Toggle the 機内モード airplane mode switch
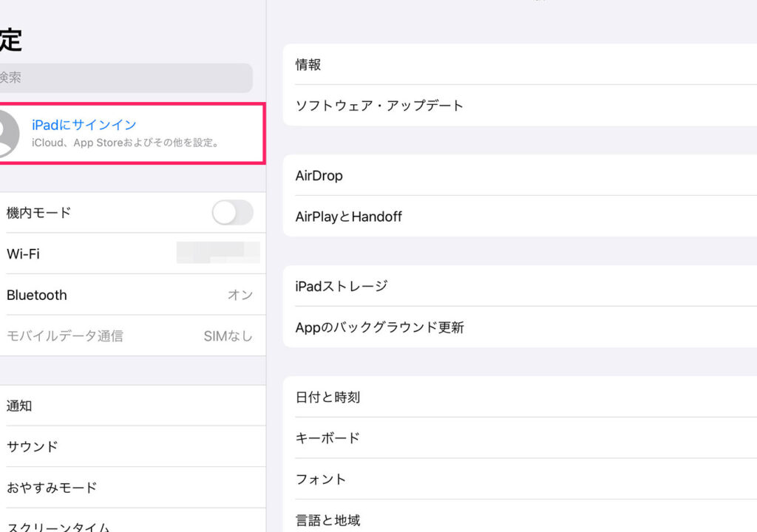This screenshot has height=532, width=757. [x=232, y=213]
